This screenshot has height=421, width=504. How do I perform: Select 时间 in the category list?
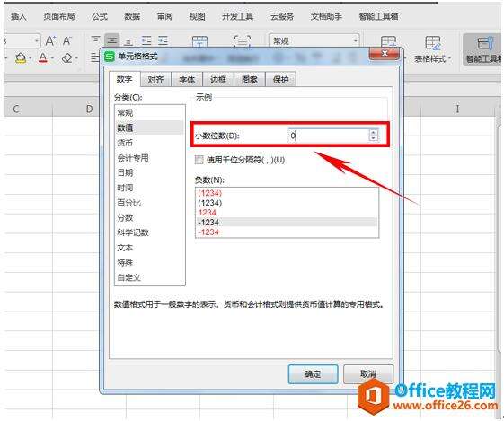149,188
